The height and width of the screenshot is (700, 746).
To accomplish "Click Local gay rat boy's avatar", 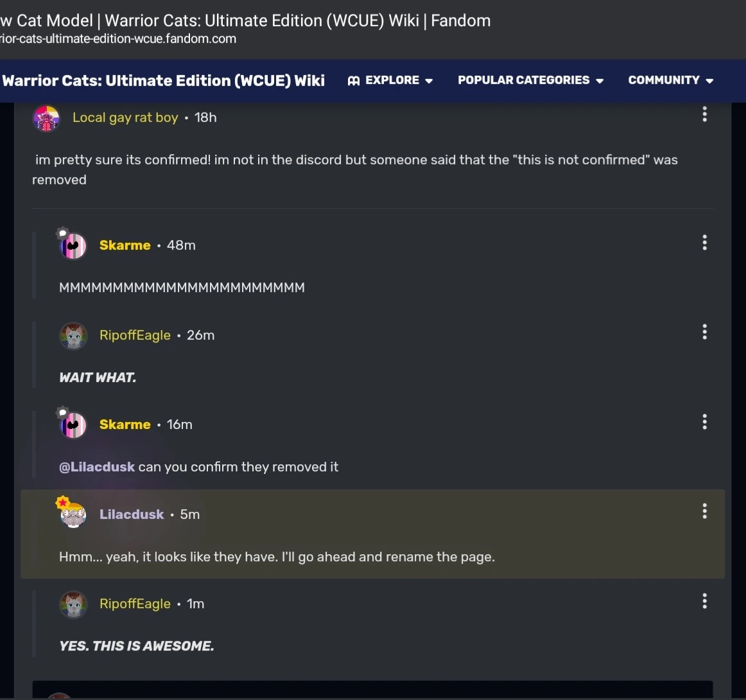I will (46, 118).
